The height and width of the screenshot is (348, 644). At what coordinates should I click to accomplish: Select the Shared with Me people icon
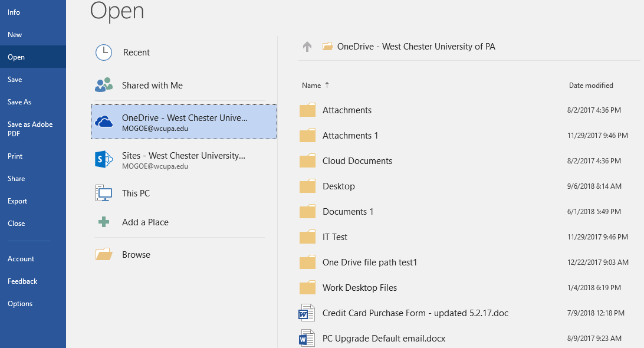click(x=104, y=86)
